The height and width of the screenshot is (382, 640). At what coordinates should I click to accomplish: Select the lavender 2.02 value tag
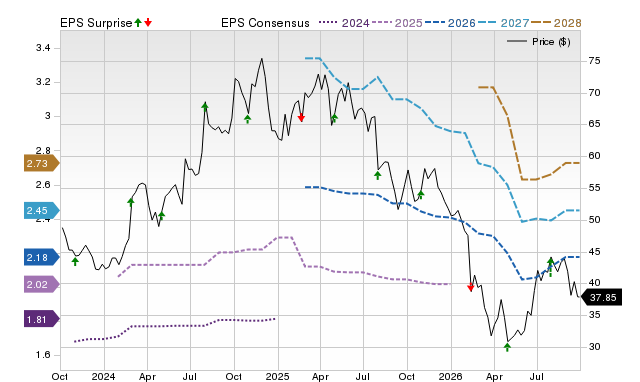[x=42, y=284]
